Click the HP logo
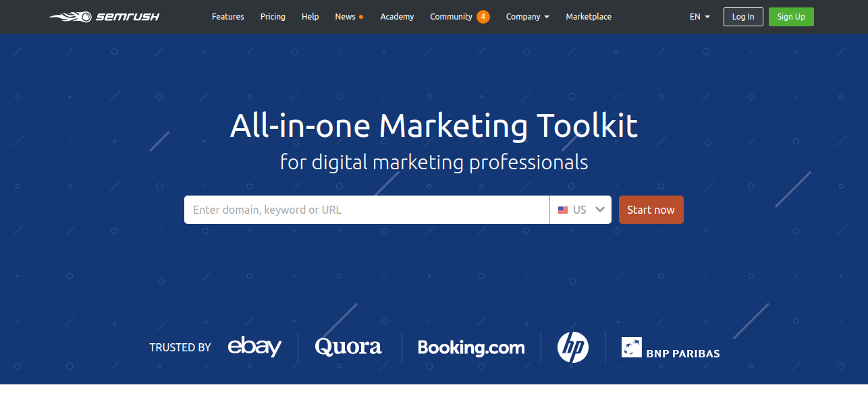 tap(573, 347)
